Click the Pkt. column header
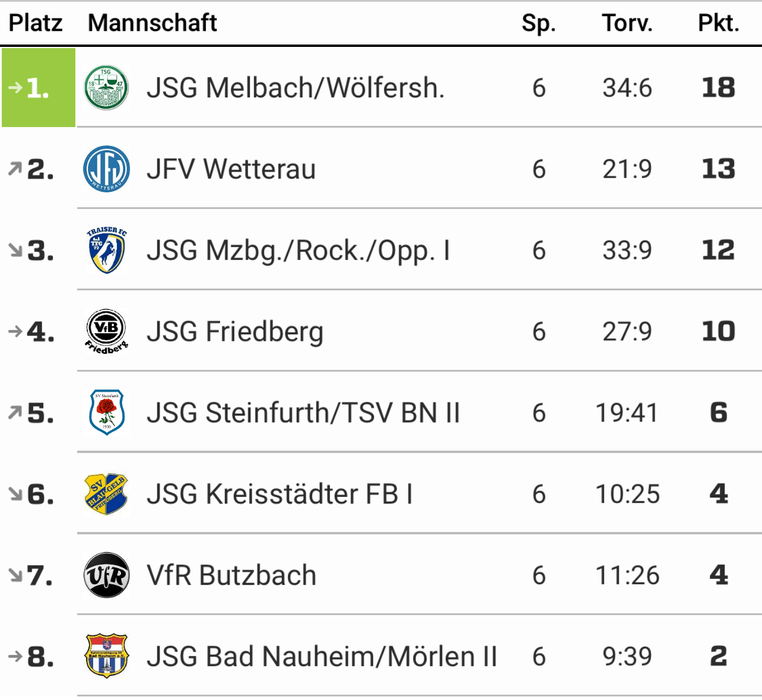The height and width of the screenshot is (700, 762). [x=718, y=23]
